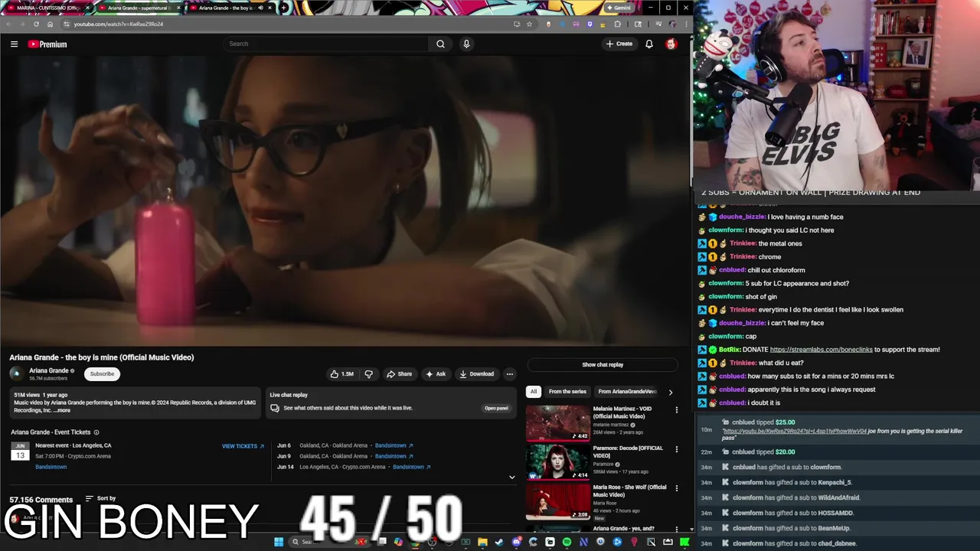The height and width of the screenshot is (551, 980).
Task: Open File Explorer from taskbar
Action: [x=482, y=542]
